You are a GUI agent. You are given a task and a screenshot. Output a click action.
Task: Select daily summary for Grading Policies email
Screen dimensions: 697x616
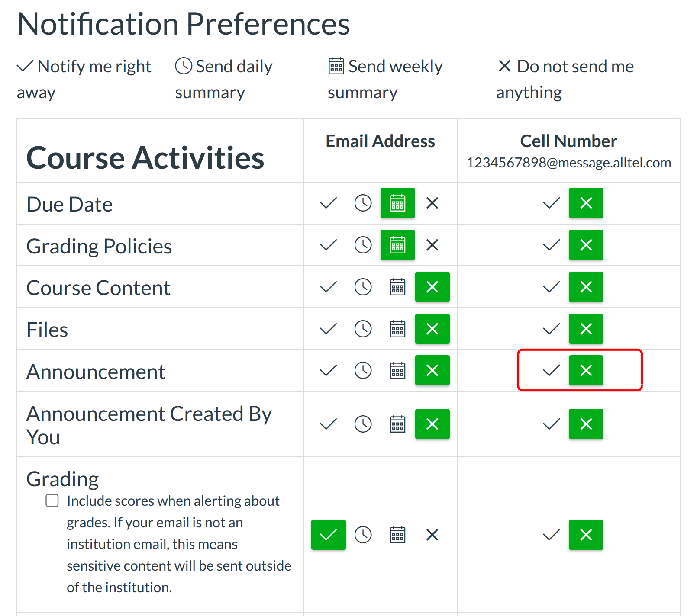[363, 245]
